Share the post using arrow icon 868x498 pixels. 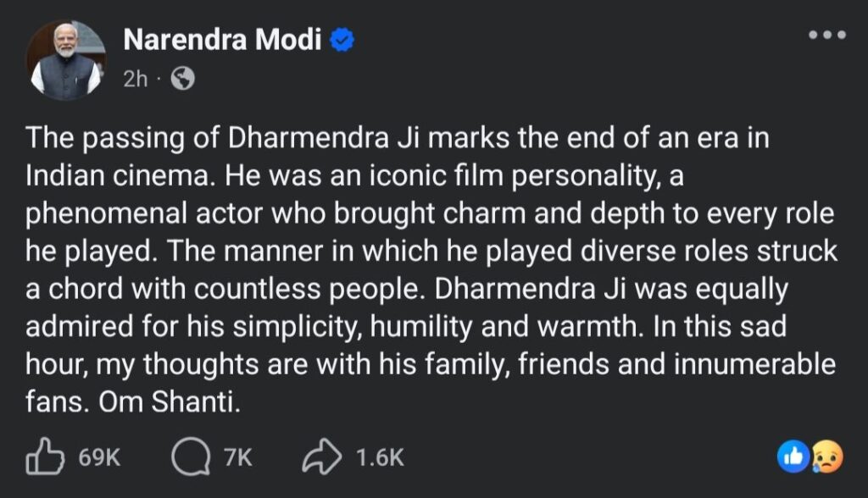pyautogui.click(x=322, y=458)
